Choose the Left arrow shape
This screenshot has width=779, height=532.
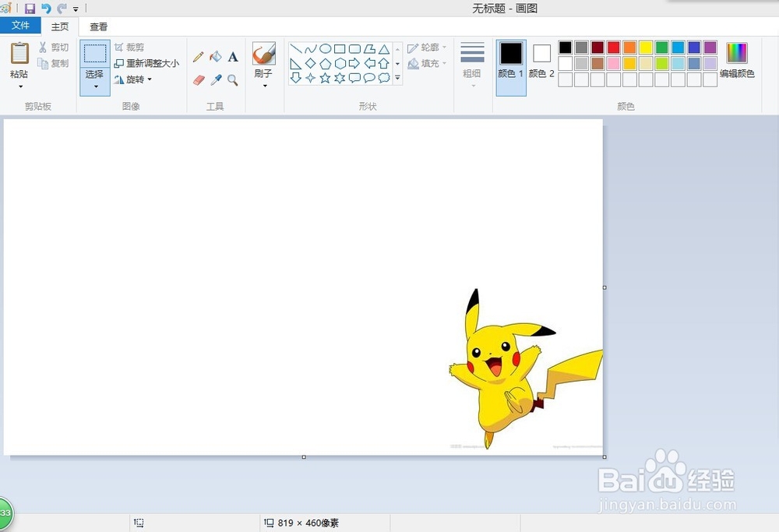(x=369, y=64)
